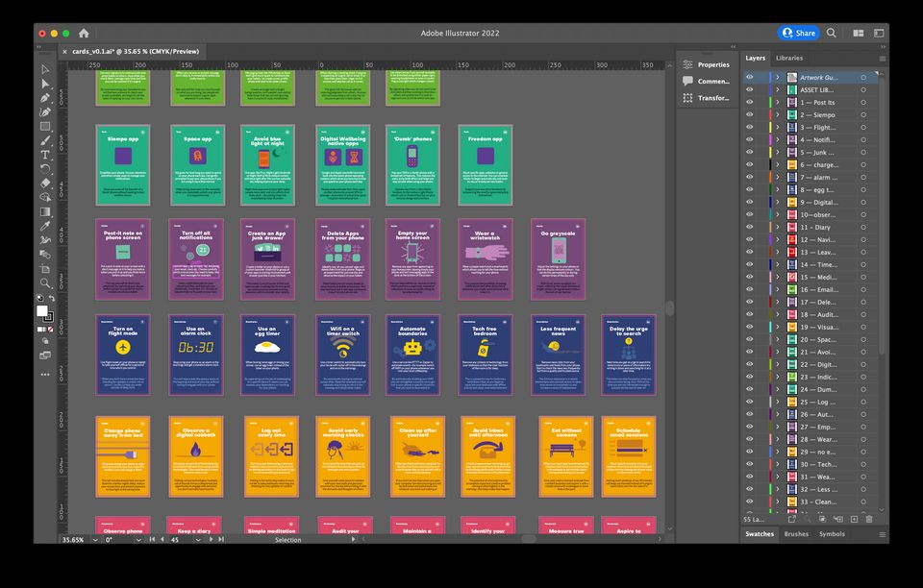923x588 pixels.
Task: Open the artboard number dropdown
Action: [x=198, y=540]
